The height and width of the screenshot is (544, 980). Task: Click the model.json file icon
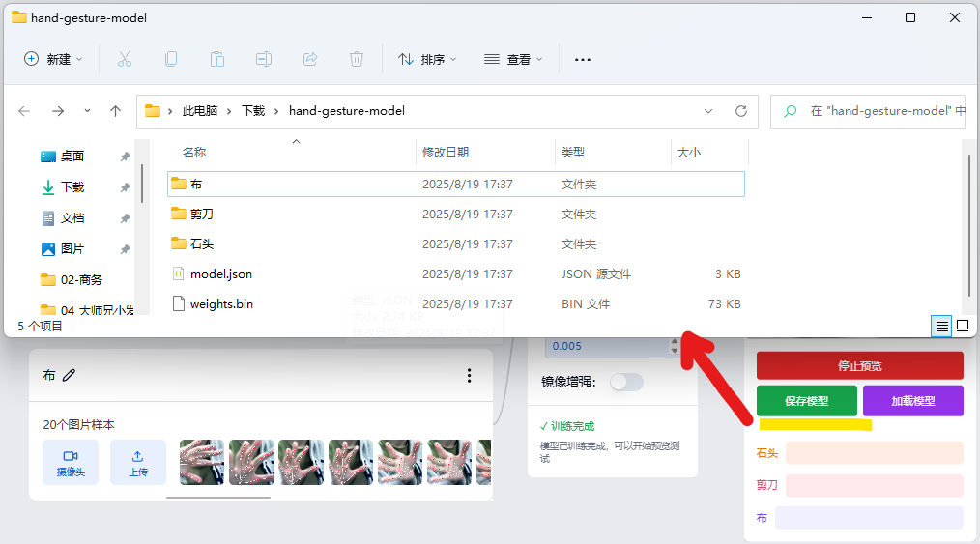(x=178, y=273)
